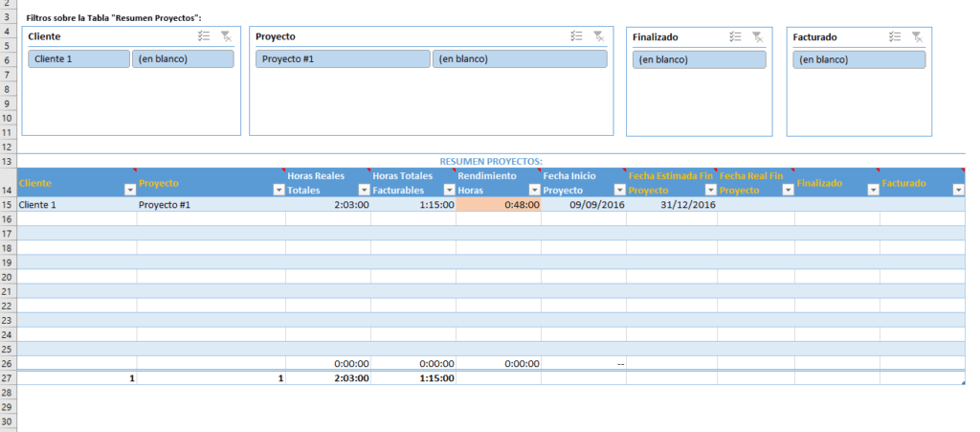Toggle "(en blanco)" in the Finalizado slicer
The height and width of the screenshot is (432, 980).
click(x=699, y=60)
